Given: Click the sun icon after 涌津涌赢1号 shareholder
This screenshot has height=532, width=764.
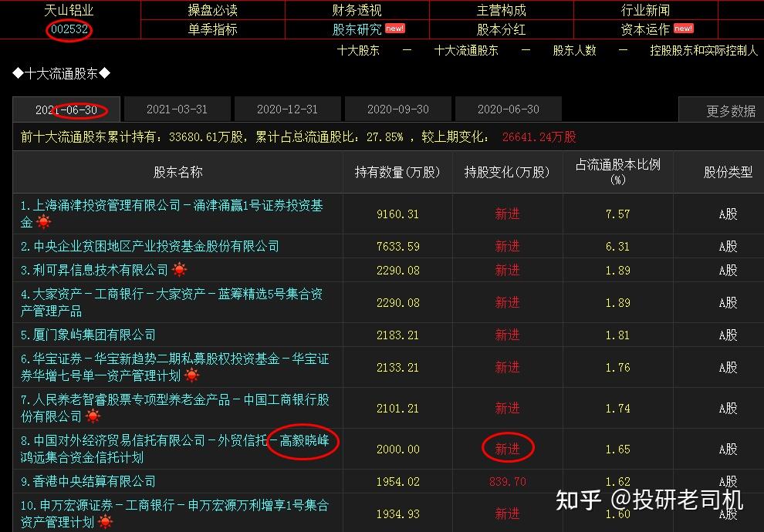Looking at the screenshot, I should [43, 222].
